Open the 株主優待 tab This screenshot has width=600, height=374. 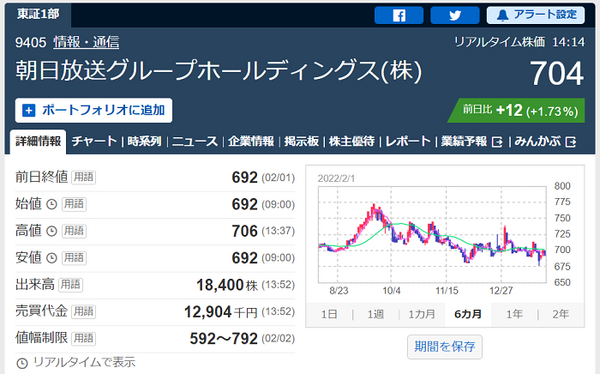click(x=352, y=142)
